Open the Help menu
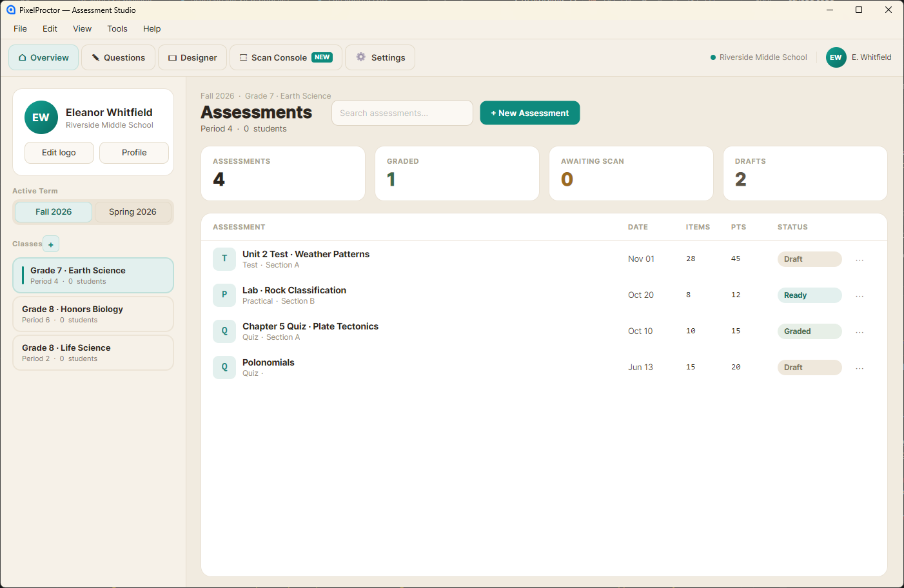Viewport: 904px width, 588px height. [x=152, y=28]
